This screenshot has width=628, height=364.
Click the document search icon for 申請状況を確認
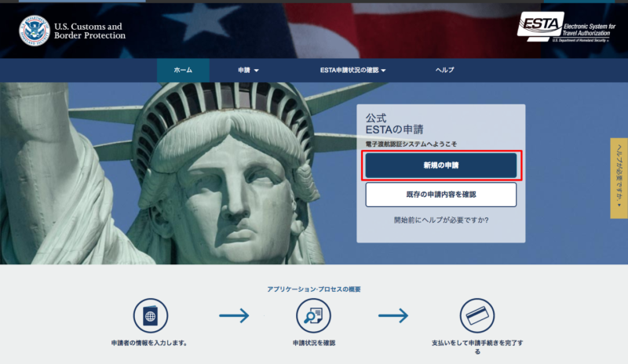(313, 315)
